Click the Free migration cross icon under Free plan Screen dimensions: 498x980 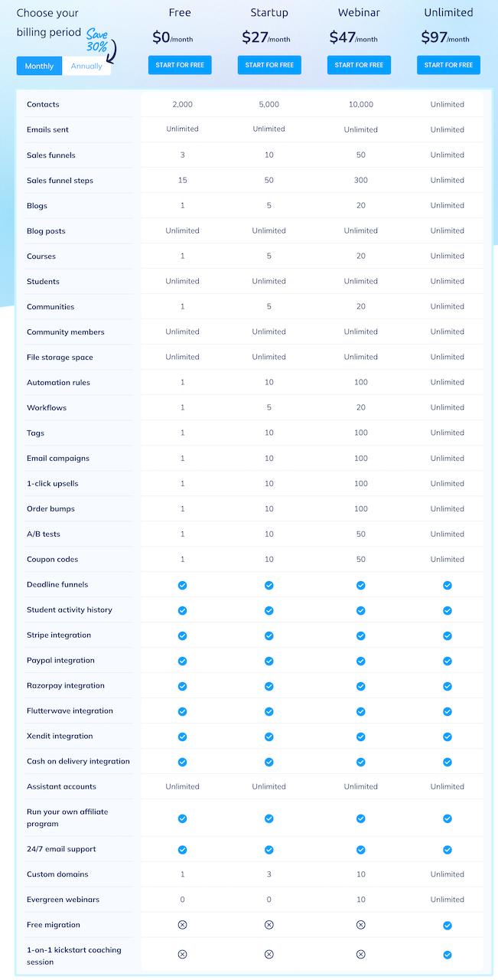click(x=182, y=925)
